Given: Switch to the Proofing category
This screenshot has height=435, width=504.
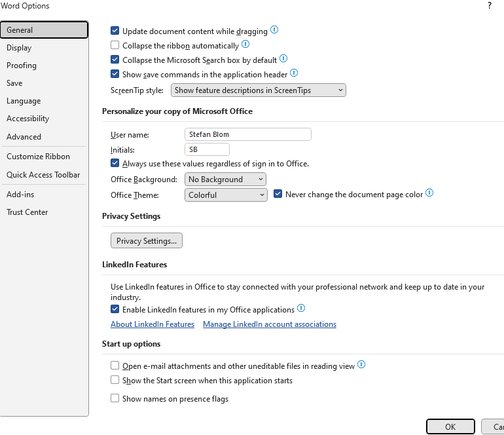Looking at the screenshot, I should pyautogui.click(x=22, y=66).
